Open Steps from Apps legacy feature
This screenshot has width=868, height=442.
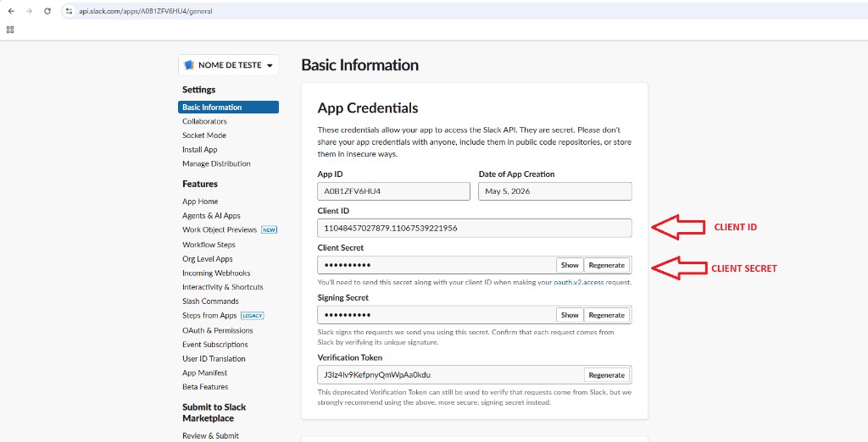(210, 315)
